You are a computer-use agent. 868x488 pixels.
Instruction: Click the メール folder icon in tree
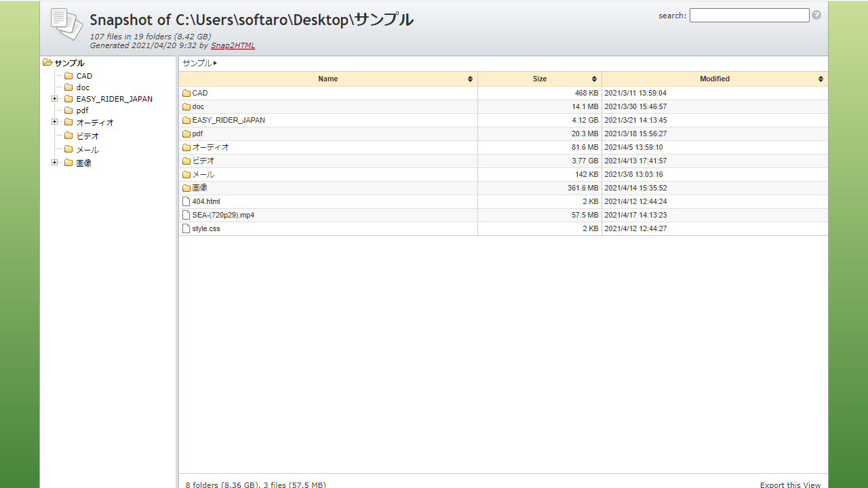pos(68,149)
